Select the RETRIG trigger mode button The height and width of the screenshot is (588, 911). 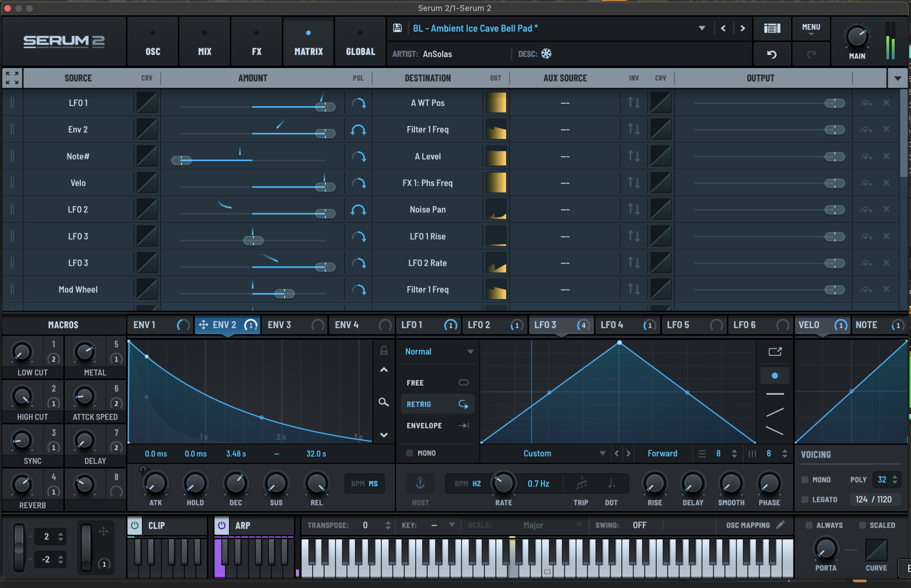pos(438,404)
